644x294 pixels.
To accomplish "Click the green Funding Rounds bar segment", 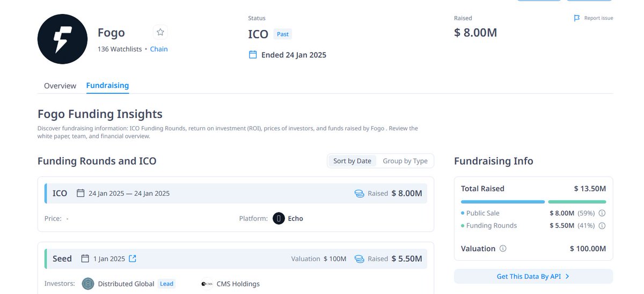I will click(x=577, y=202).
